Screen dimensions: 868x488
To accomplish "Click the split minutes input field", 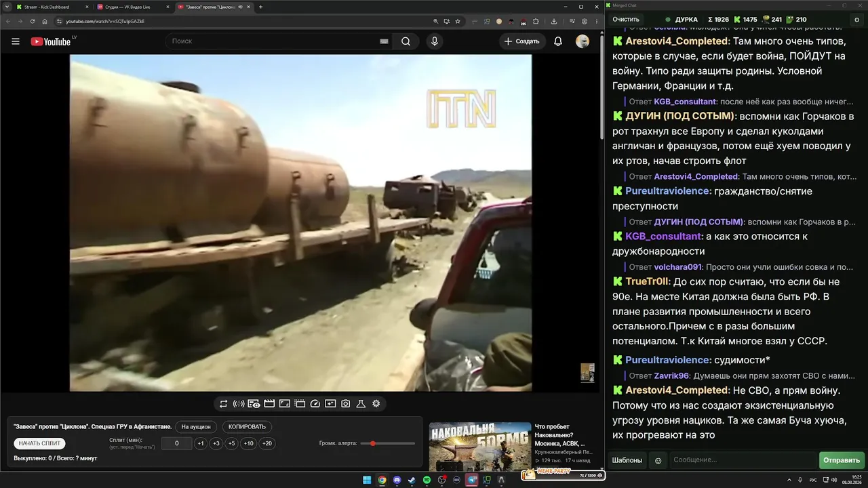I will [x=177, y=444].
